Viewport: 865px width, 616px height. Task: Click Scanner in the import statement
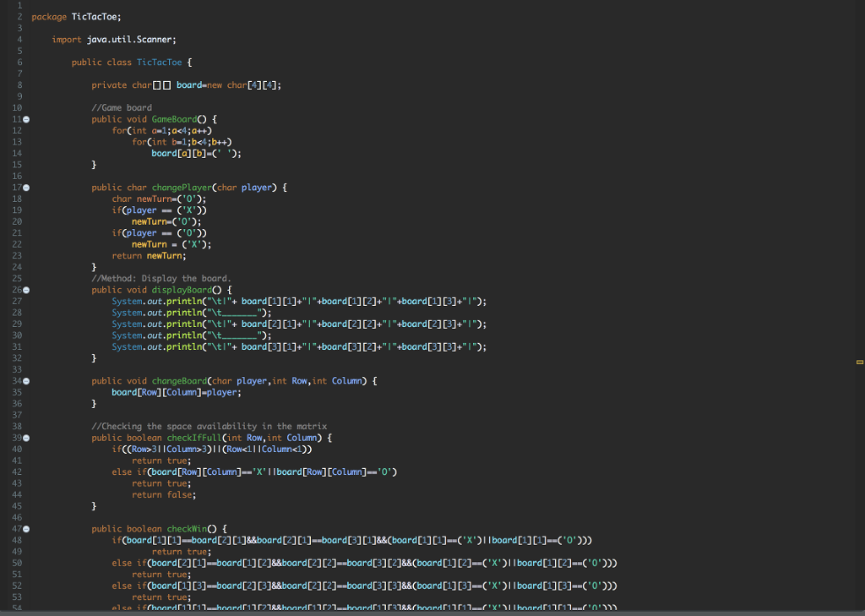point(155,39)
